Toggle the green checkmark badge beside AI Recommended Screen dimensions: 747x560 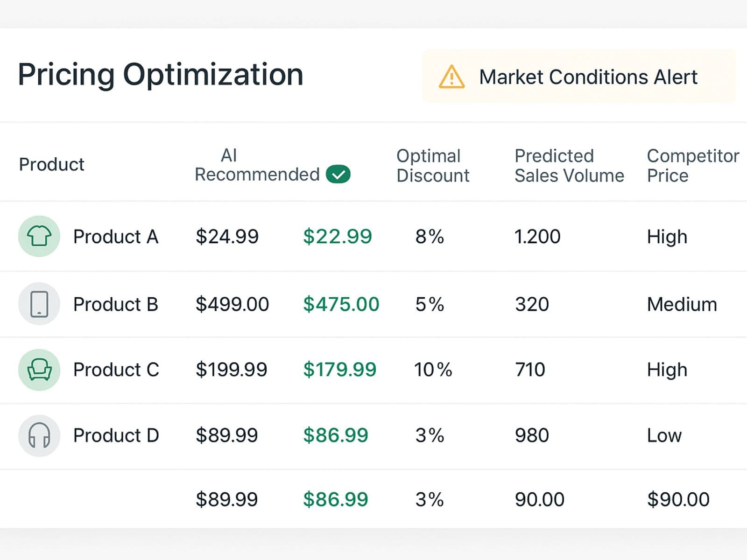coord(338,174)
